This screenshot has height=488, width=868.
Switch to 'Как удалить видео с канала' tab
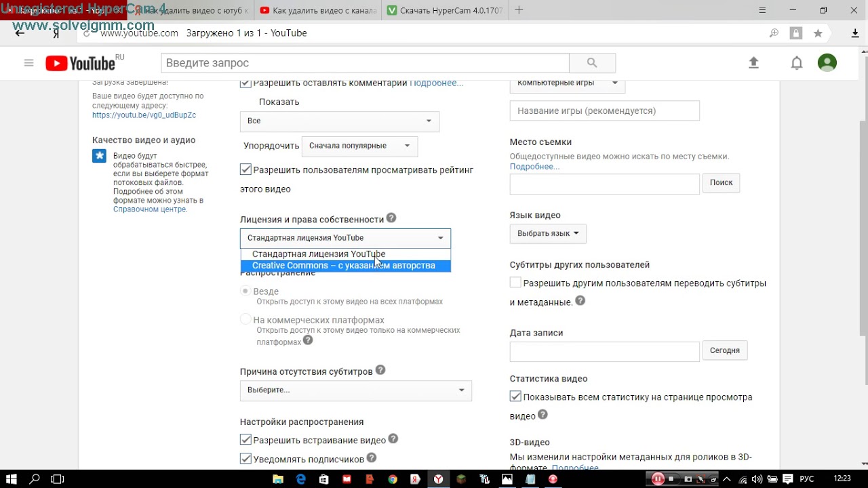click(318, 10)
